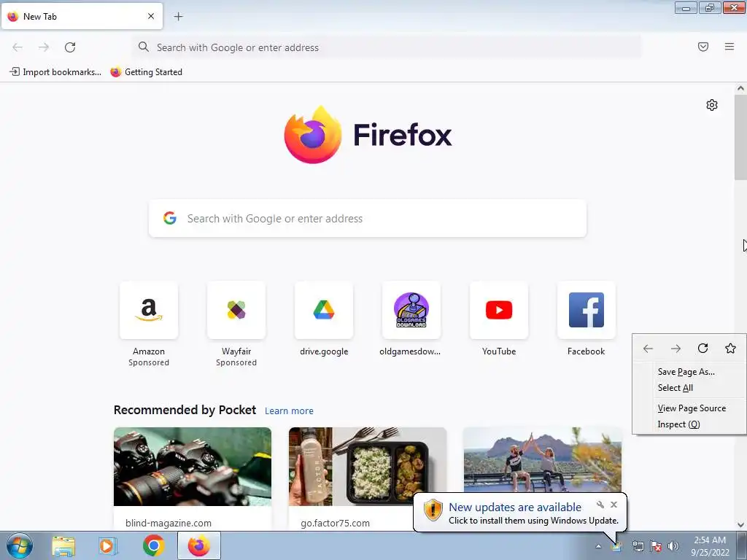Open the volume speaker tray icon
The image size is (747, 560).
coord(673,546)
